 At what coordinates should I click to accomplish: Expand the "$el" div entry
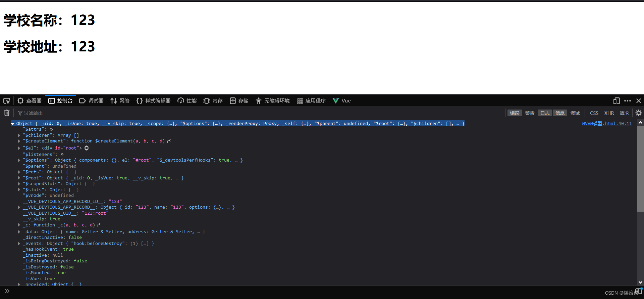(x=19, y=148)
